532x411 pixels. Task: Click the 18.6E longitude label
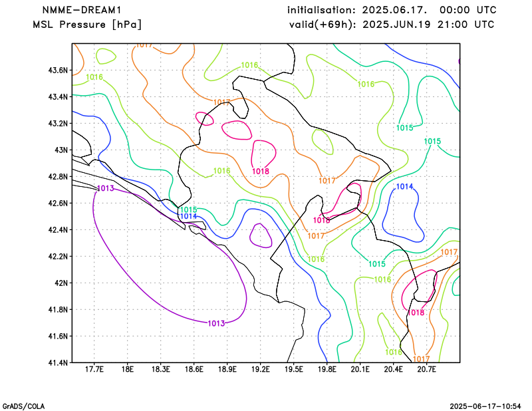coord(194,369)
